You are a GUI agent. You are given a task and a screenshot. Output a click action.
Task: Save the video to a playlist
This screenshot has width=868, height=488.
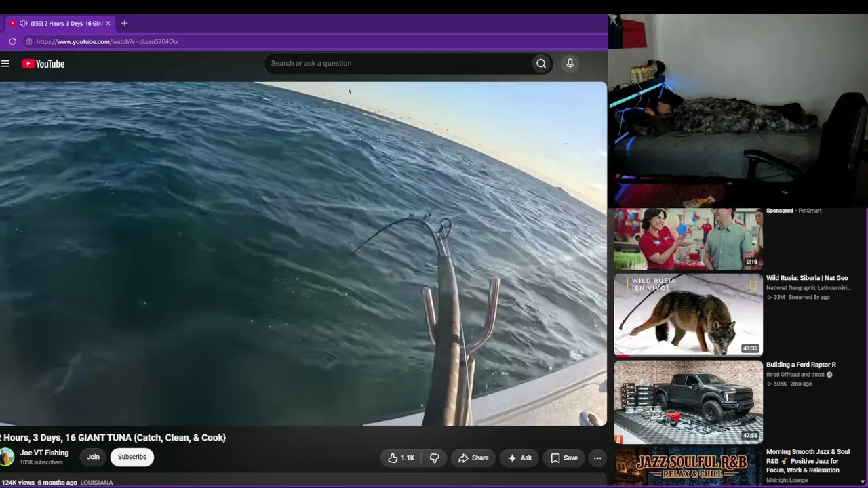coord(564,458)
